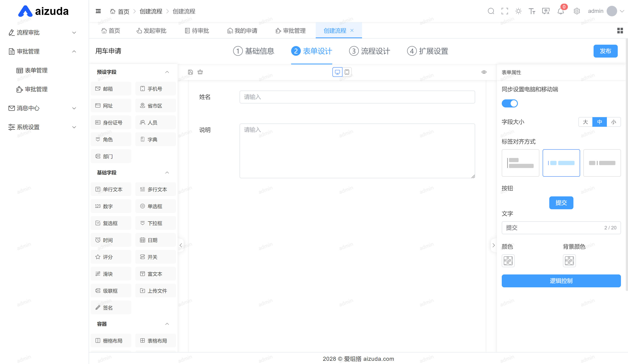Screen dimensions: 628x364
Task: Click the save icon in form toolbar
Action: [x=190, y=72]
